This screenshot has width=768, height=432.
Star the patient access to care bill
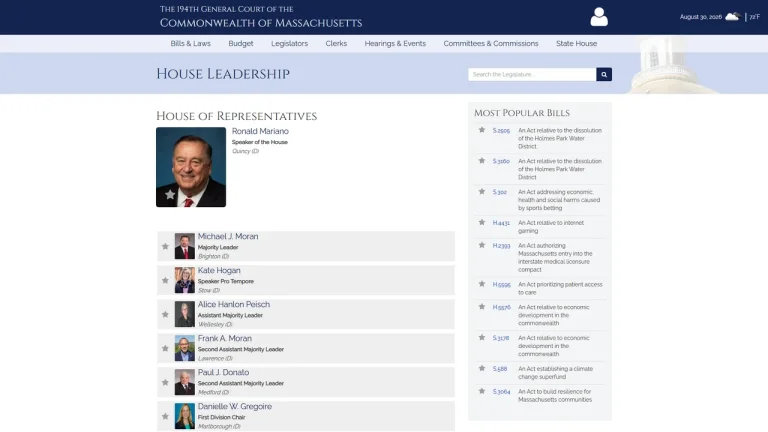coord(482,284)
